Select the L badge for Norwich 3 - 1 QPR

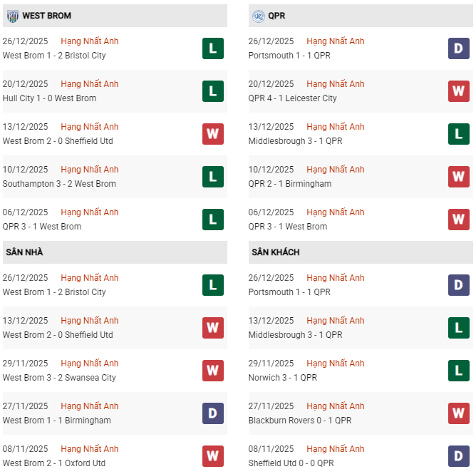458,371
